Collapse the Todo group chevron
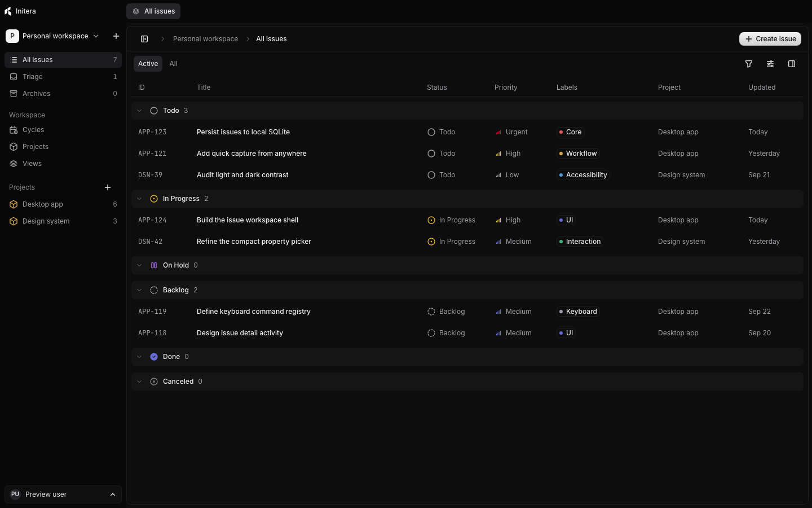The height and width of the screenshot is (508, 812). click(139, 111)
